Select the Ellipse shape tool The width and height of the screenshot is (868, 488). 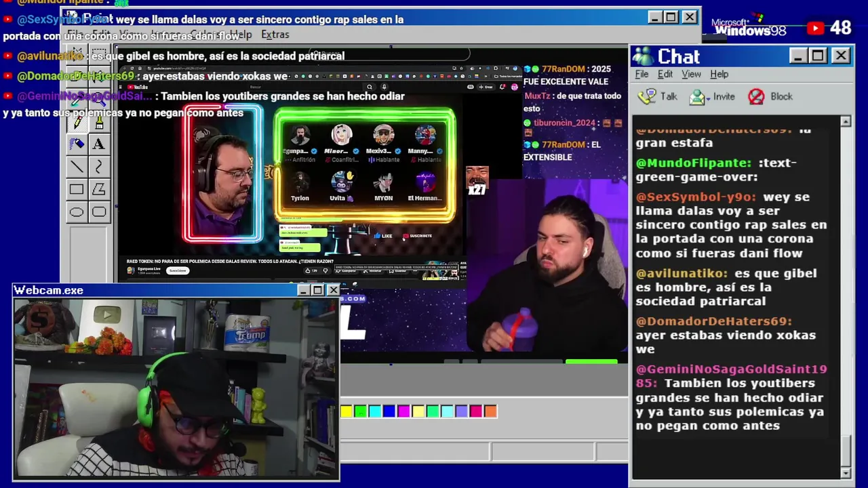pos(77,212)
